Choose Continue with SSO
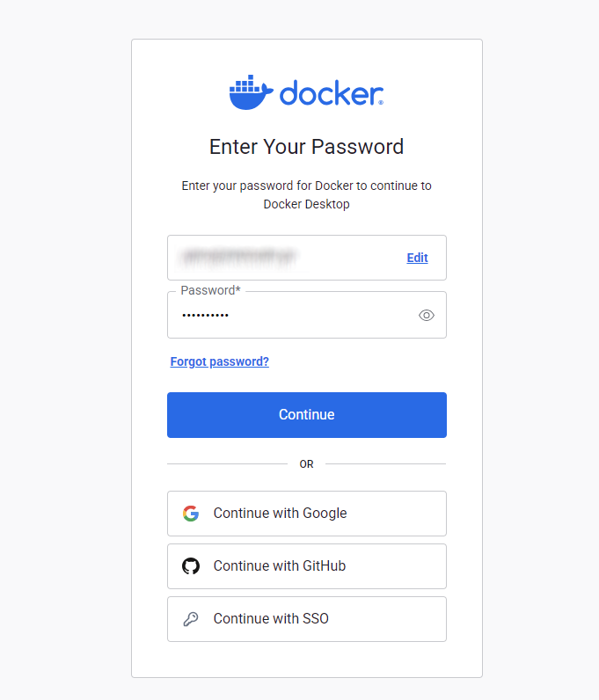 click(x=307, y=619)
